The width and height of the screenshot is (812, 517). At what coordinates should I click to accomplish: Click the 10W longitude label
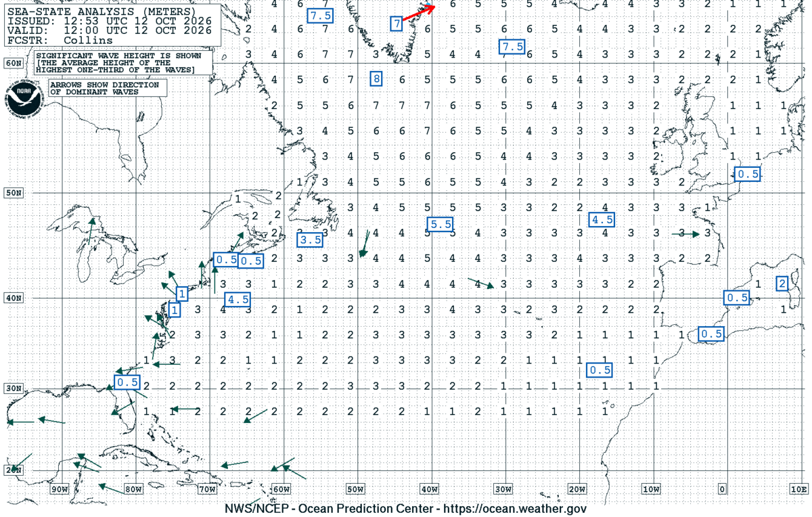point(650,489)
